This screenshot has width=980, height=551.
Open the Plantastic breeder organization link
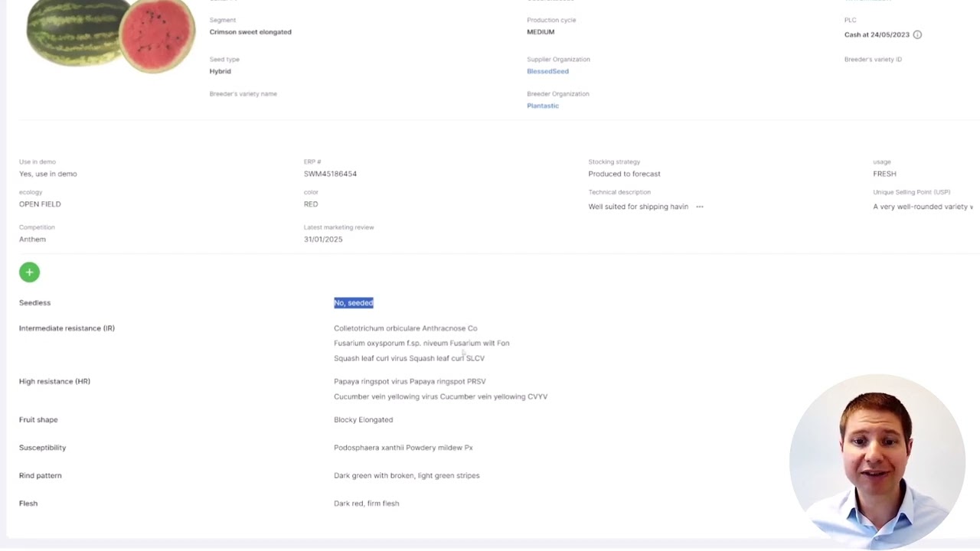(543, 106)
